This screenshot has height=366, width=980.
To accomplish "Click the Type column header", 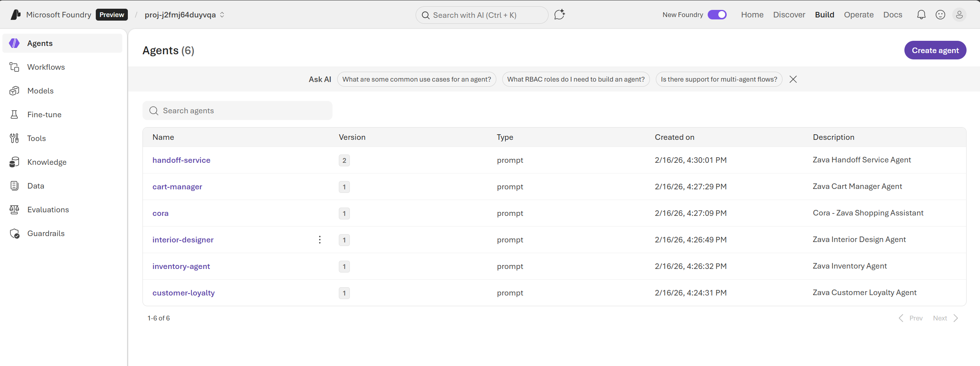I will coord(505,137).
